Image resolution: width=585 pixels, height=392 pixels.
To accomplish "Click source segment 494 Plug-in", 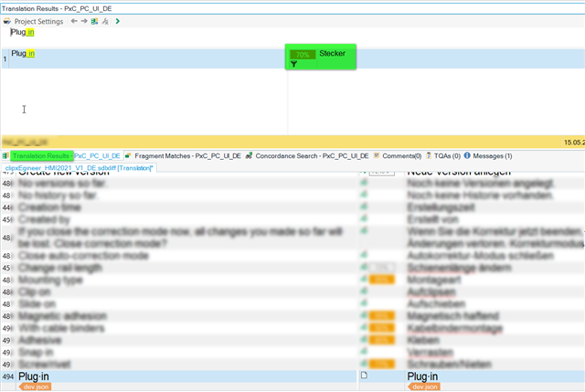I will [x=34, y=376].
